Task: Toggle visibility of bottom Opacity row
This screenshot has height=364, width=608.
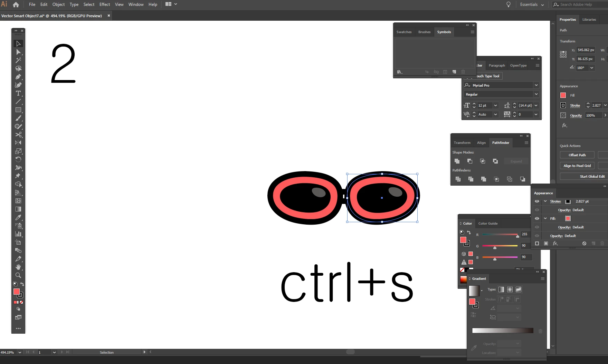Action: (537, 236)
